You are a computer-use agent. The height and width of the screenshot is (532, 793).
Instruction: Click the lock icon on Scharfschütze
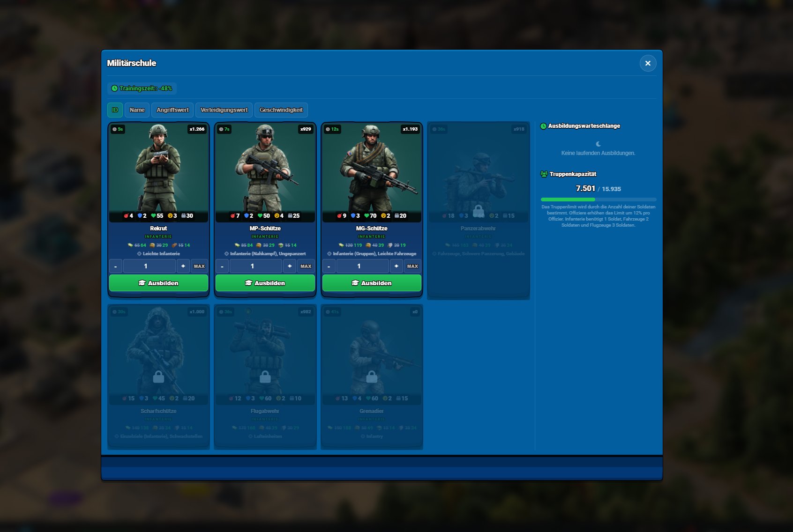pyautogui.click(x=158, y=377)
